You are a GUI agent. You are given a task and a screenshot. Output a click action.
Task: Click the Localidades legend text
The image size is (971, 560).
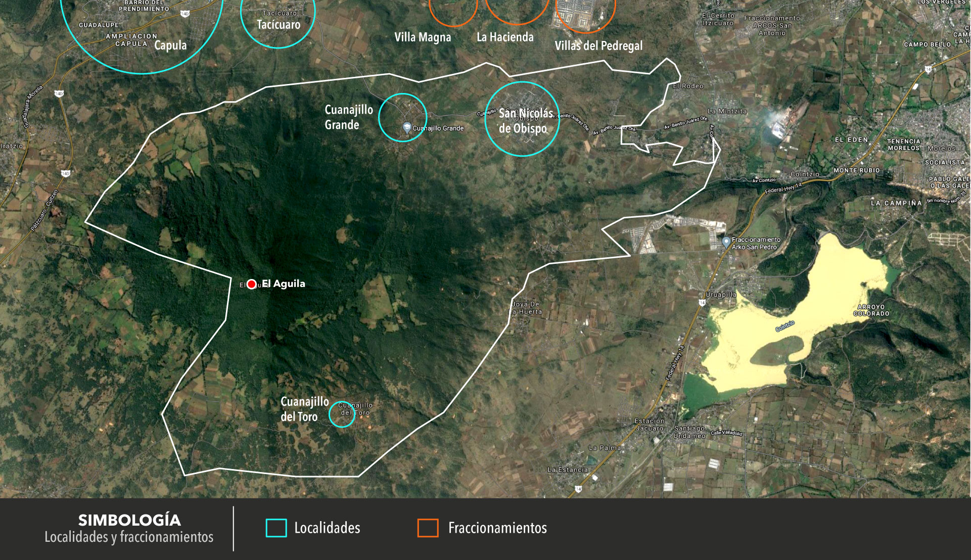[x=327, y=528]
